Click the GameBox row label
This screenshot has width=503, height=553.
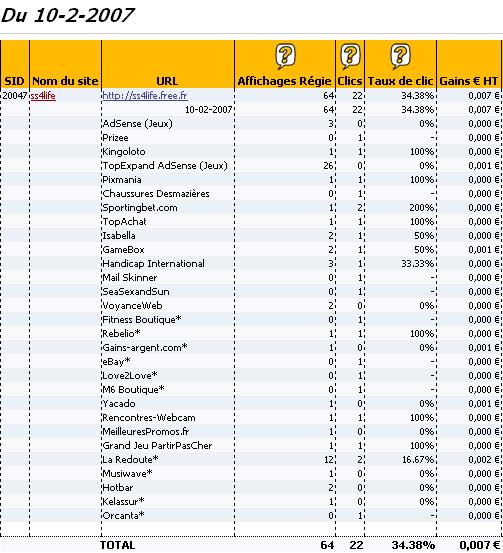click(123, 250)
